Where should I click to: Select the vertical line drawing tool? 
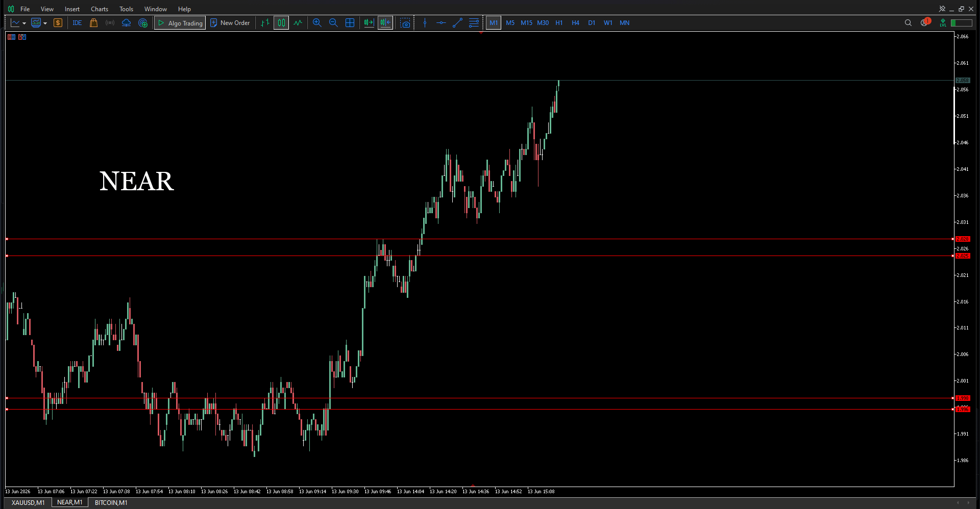[x=425, y=23]
